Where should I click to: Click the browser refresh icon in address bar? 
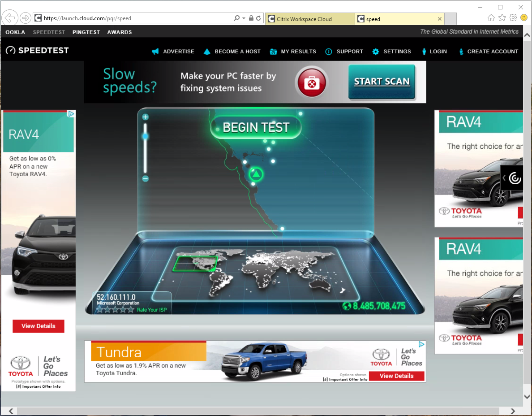click(258, 18)
